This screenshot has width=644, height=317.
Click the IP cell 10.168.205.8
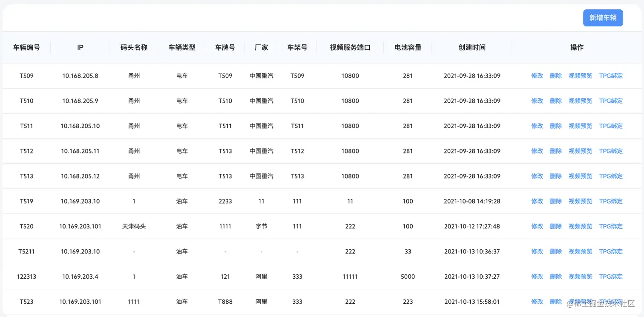pos(80,76)
